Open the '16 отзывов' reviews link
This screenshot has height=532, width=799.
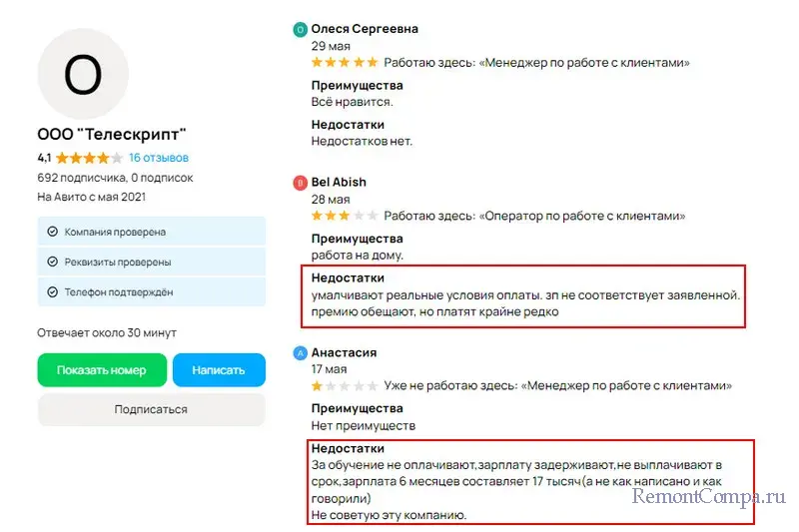click(158, 158)
